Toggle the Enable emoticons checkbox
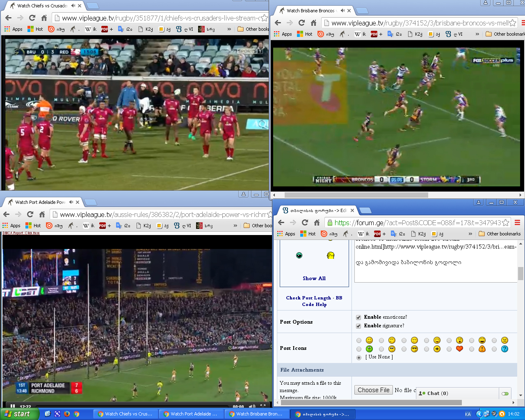 pyautogui.click(x=358, y=317)
